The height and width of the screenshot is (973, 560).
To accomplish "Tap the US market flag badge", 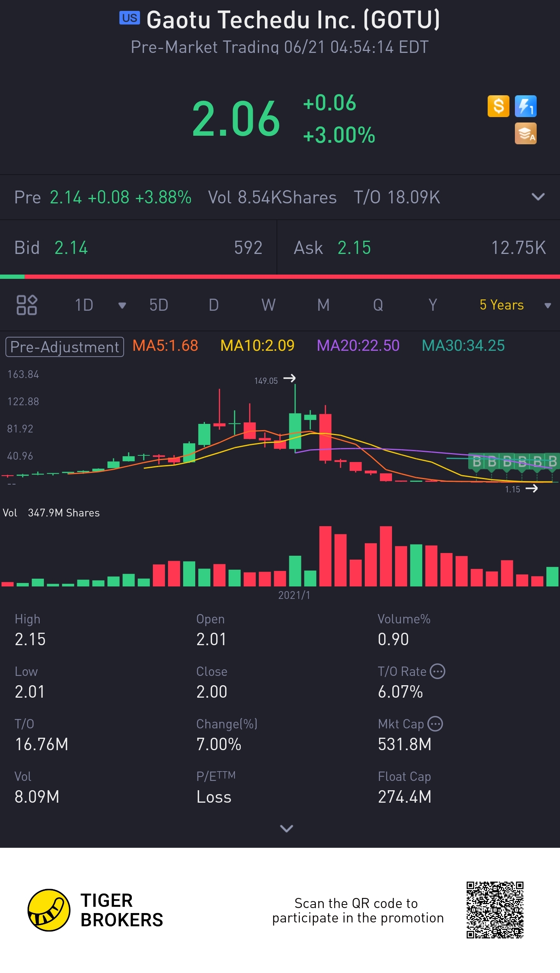I will 129,18.
